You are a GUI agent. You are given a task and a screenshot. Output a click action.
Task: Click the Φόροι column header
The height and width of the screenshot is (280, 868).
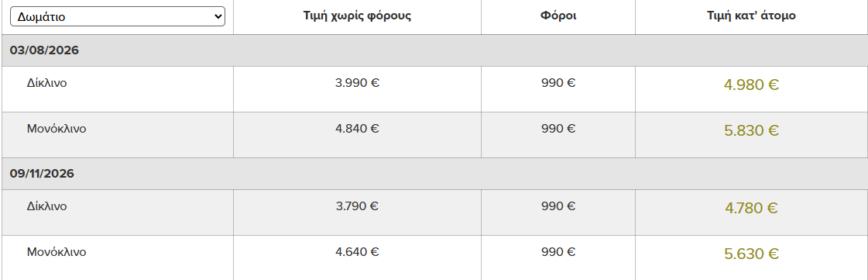click(558, 16)
